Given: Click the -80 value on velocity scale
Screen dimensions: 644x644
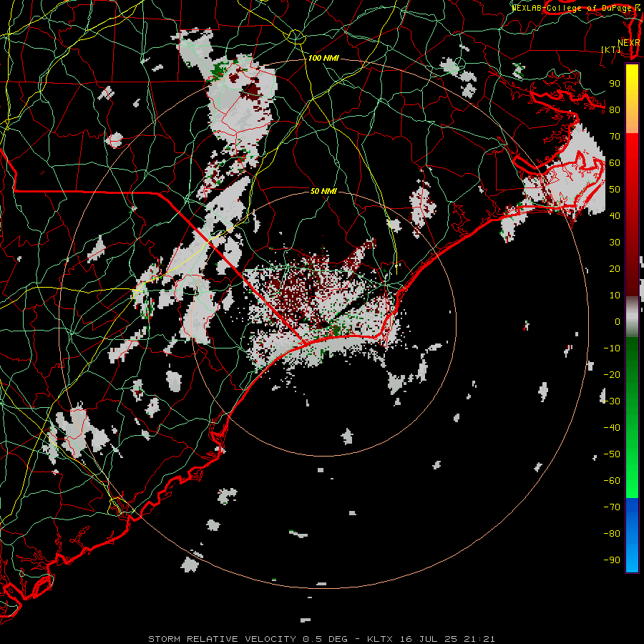Looking at the screenshot, I should 612,534.
